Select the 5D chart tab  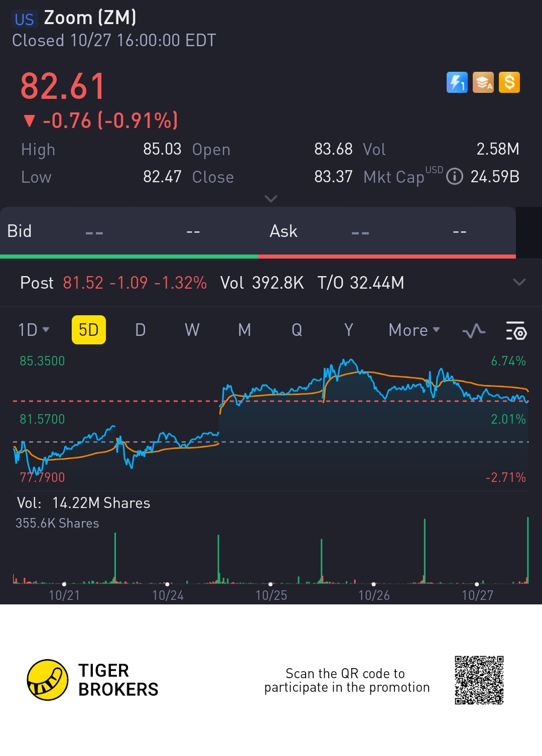pos(89,330)
